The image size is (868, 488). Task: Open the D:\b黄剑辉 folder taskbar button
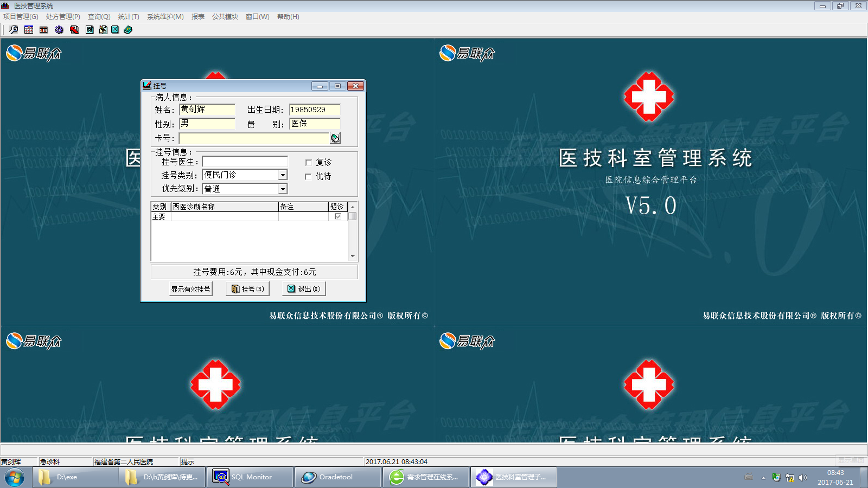[162, 477]
